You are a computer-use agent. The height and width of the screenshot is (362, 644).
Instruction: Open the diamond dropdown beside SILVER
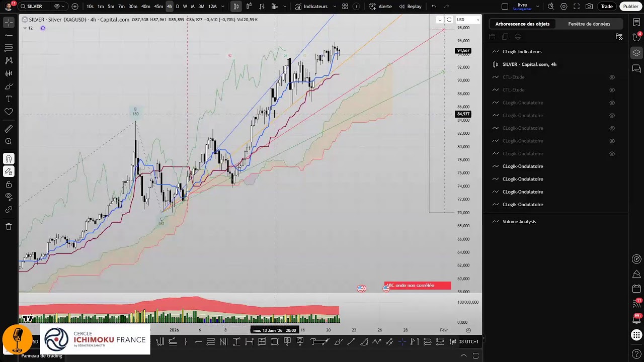coord(59,7)
